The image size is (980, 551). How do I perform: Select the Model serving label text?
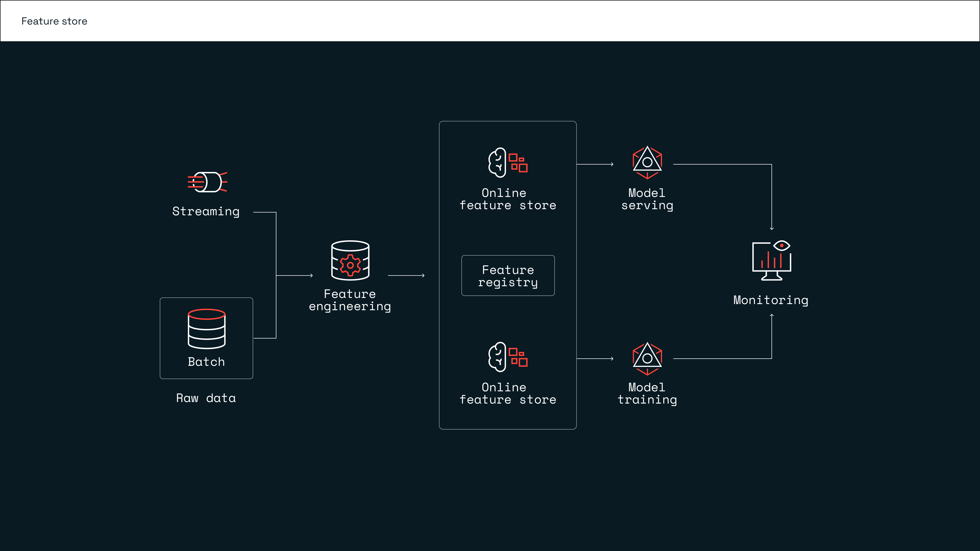(x=647, y=199)
